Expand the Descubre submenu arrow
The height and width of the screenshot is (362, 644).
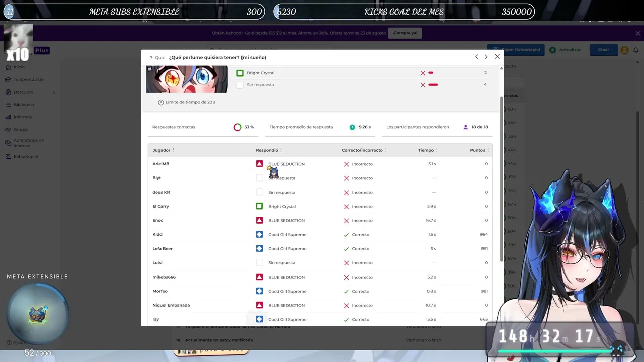coord(54,92)
